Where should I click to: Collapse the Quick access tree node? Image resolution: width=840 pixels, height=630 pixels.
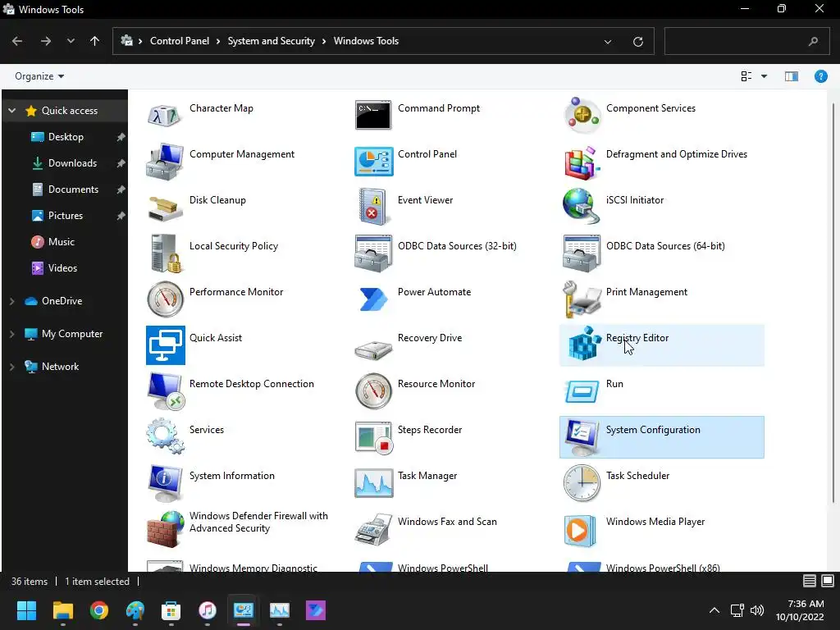click(x=11, y=111)
